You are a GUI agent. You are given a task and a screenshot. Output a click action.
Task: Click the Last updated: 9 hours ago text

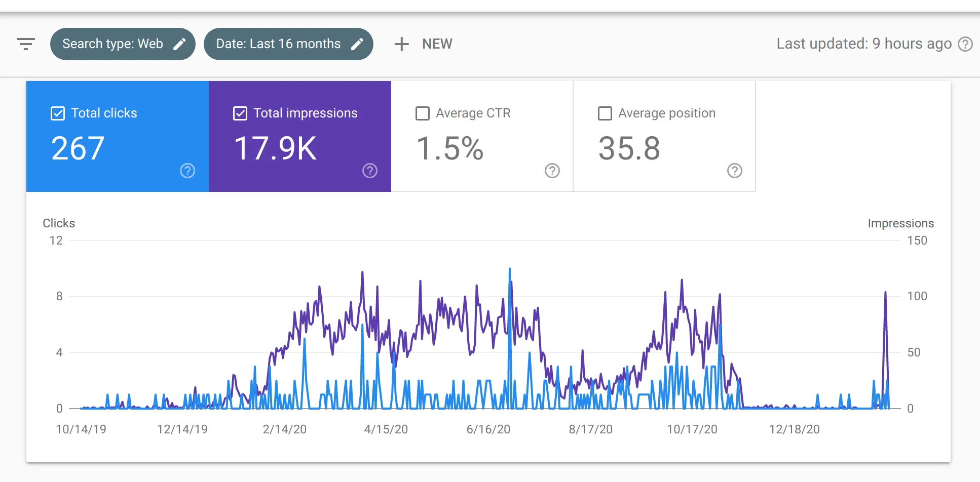pyautogui.click(x=864, y=44)
